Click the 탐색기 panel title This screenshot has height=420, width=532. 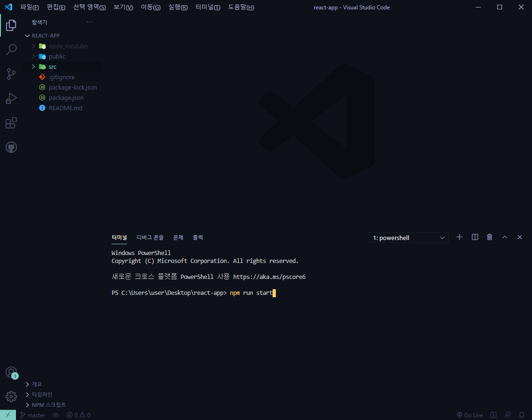(39, 22)
